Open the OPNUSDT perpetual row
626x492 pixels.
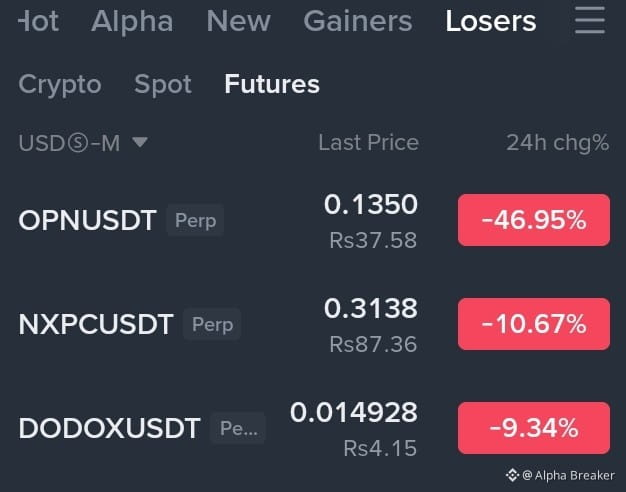(x=314, y=220)
